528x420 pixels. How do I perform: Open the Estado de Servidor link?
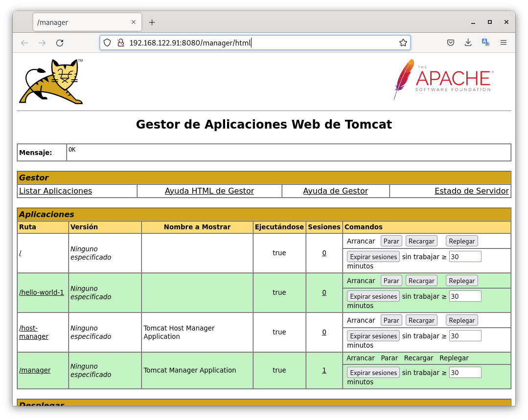471,191
